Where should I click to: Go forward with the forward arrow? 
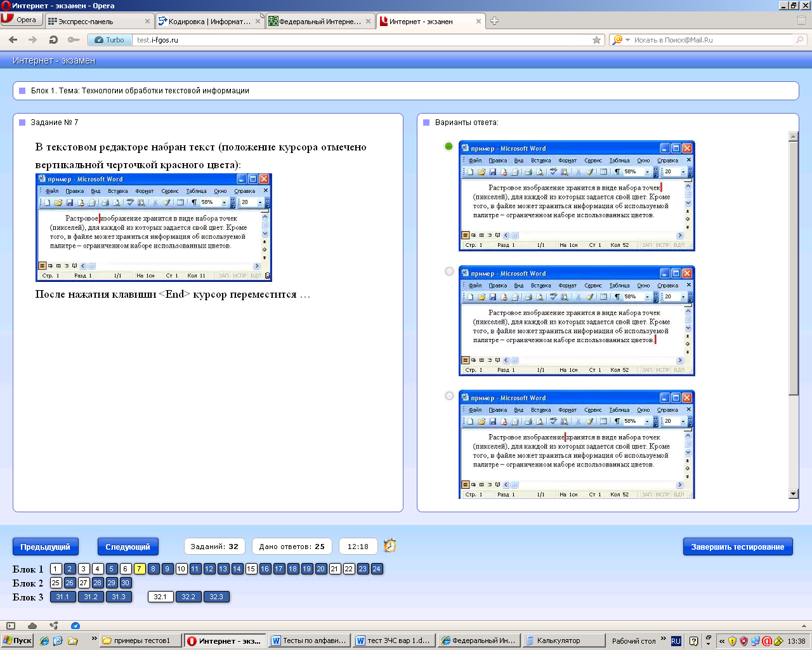tap(32, 40)
